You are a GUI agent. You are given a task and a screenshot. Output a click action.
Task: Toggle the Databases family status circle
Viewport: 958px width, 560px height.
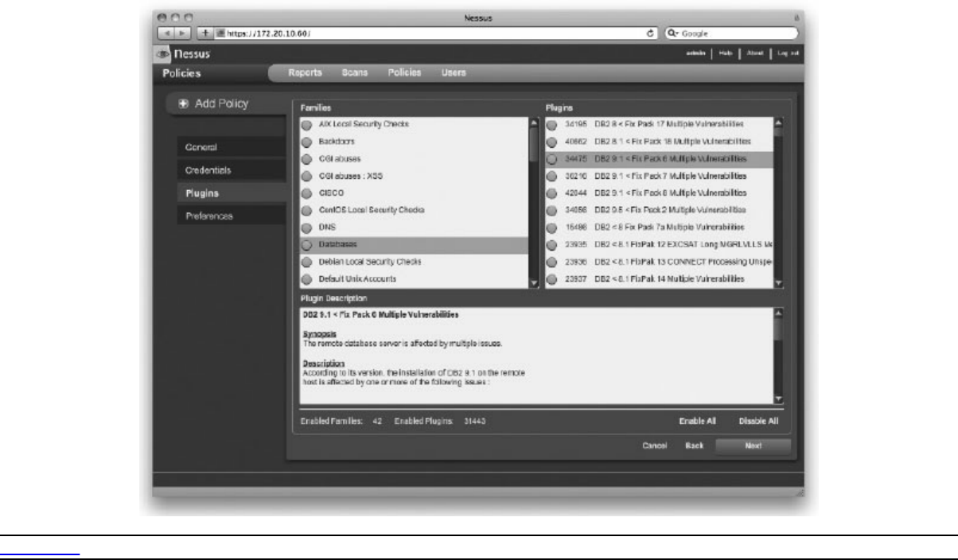(x=306, y=245)
